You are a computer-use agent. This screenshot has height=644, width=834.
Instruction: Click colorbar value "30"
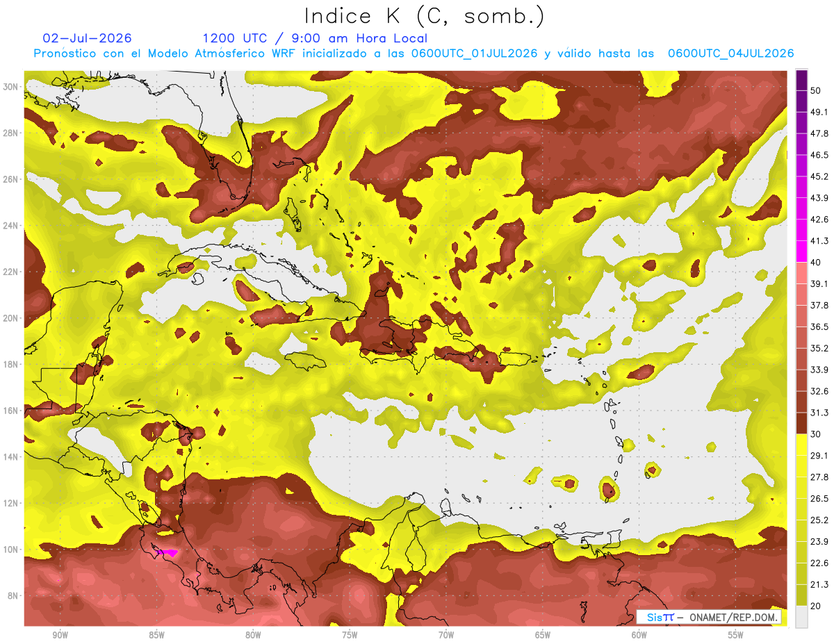[x=816, y=434]
